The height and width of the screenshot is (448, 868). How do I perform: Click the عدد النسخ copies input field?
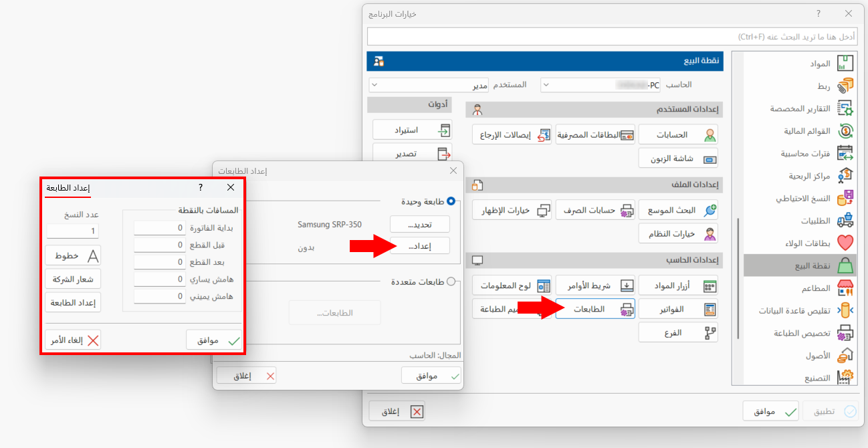73,231
